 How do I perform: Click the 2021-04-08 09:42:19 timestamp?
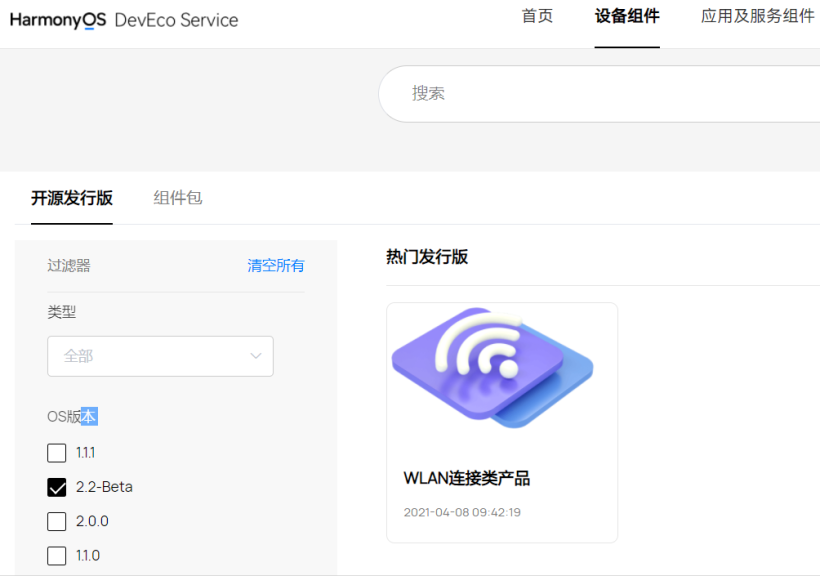click(x=462, y=512)
